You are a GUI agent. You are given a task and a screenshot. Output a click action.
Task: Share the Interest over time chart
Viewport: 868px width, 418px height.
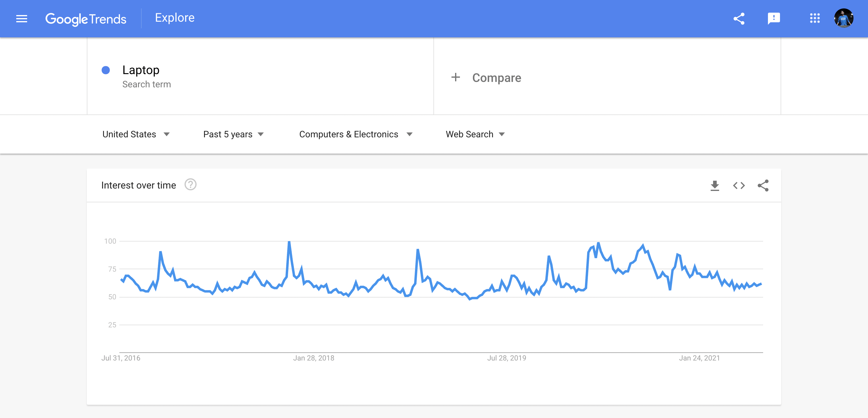tap(763, 186)
